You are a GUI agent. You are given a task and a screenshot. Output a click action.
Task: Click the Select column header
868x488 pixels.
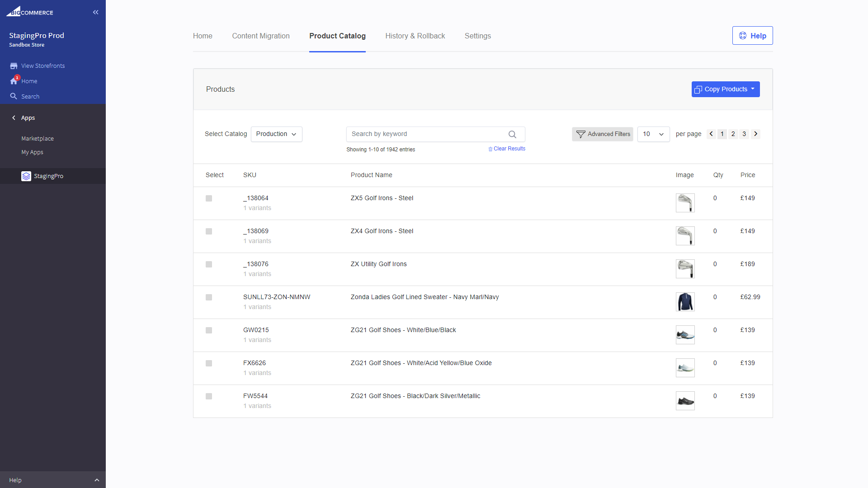coord(214,175)
